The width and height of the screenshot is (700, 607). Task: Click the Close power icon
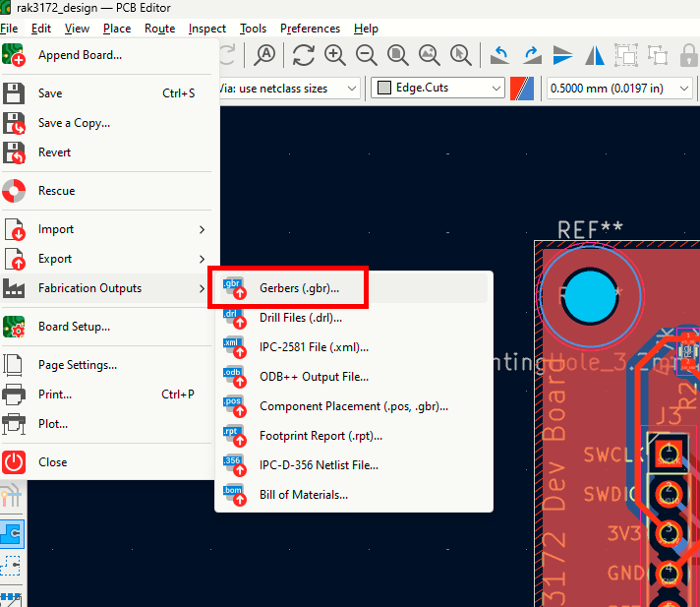click(14, 462)
